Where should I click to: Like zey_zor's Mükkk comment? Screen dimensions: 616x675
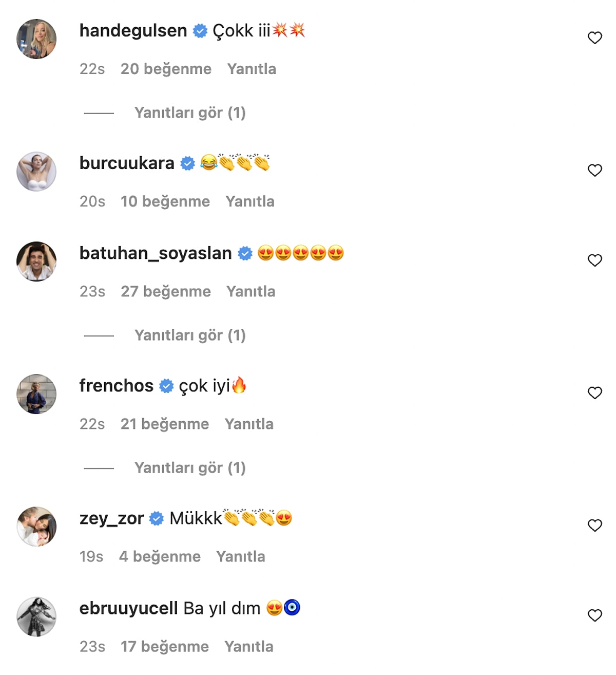pyautogui.click(x=594, y=526)
